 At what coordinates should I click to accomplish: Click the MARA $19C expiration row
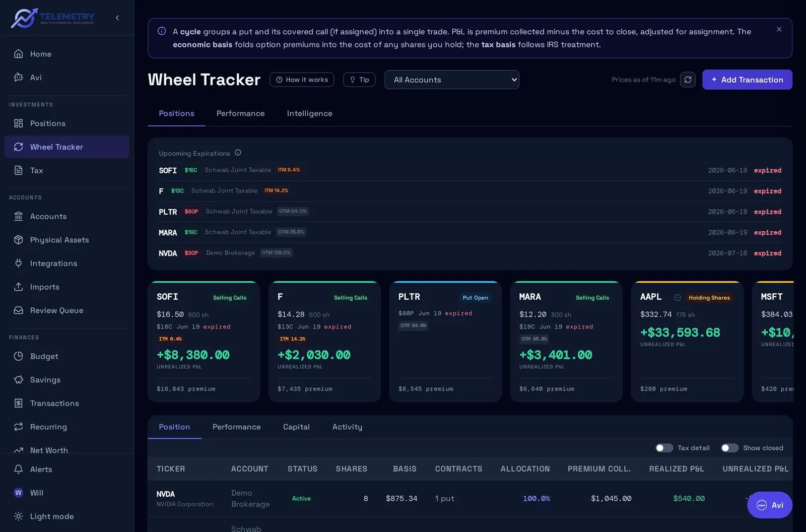[x=470, y=232]
